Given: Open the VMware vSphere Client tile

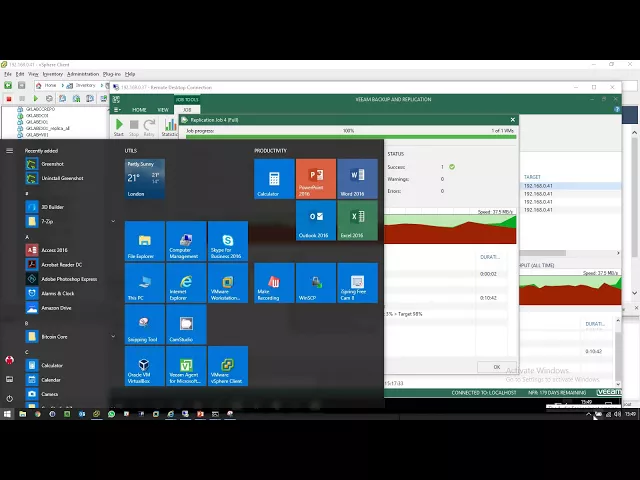Looking at the screenshot, I should point(228,366).
